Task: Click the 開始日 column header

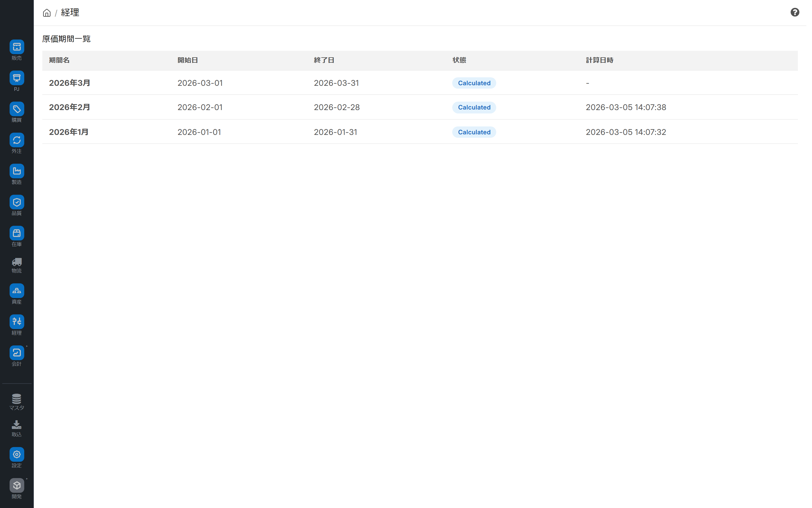Action: tap(187, 60)
